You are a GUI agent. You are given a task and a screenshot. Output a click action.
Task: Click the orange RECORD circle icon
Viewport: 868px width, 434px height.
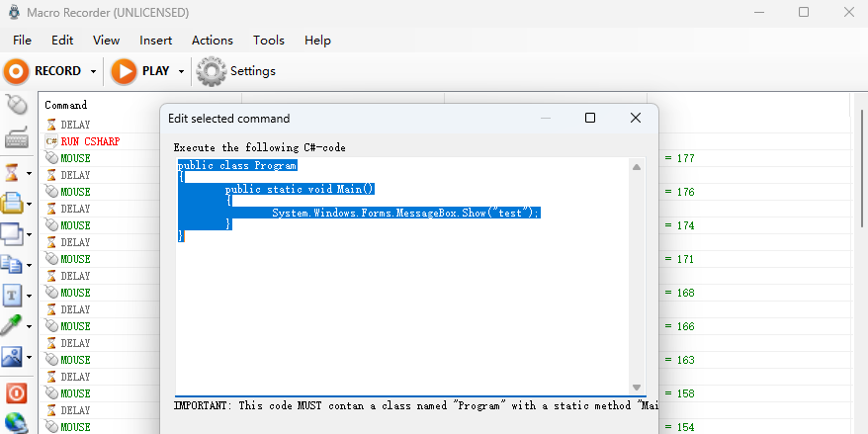click(x=17, y=71)
